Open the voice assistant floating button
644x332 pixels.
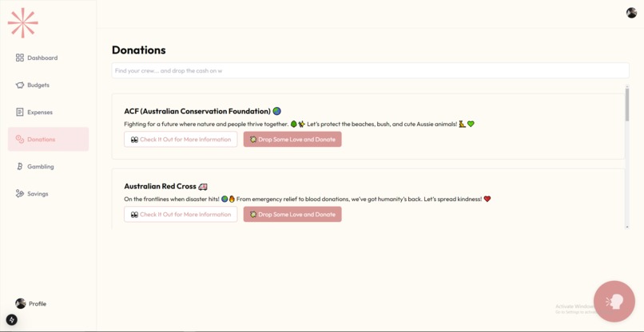tap(614, 301)
